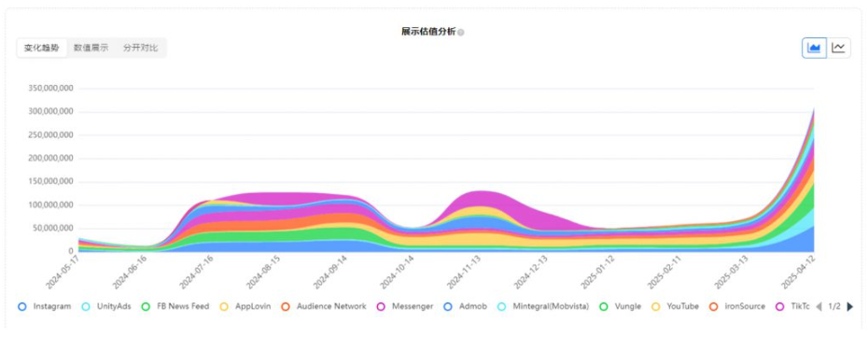
Task: Switch to area chart view icon
Action: pyautogui.click(x=814, y=49)
